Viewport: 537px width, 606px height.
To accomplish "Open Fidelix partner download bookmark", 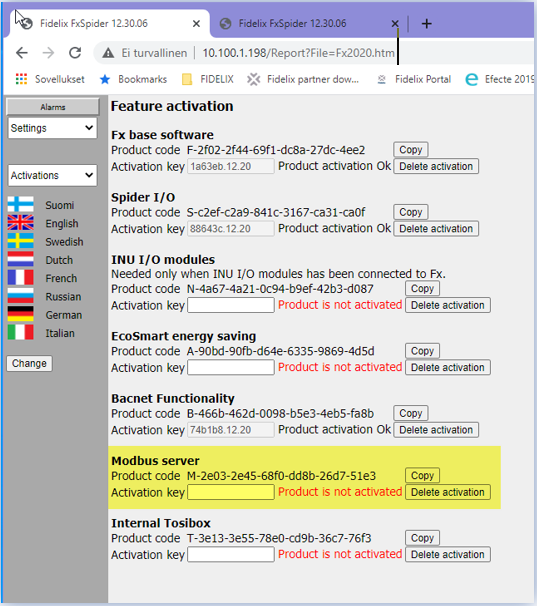I will click(303, 80).
